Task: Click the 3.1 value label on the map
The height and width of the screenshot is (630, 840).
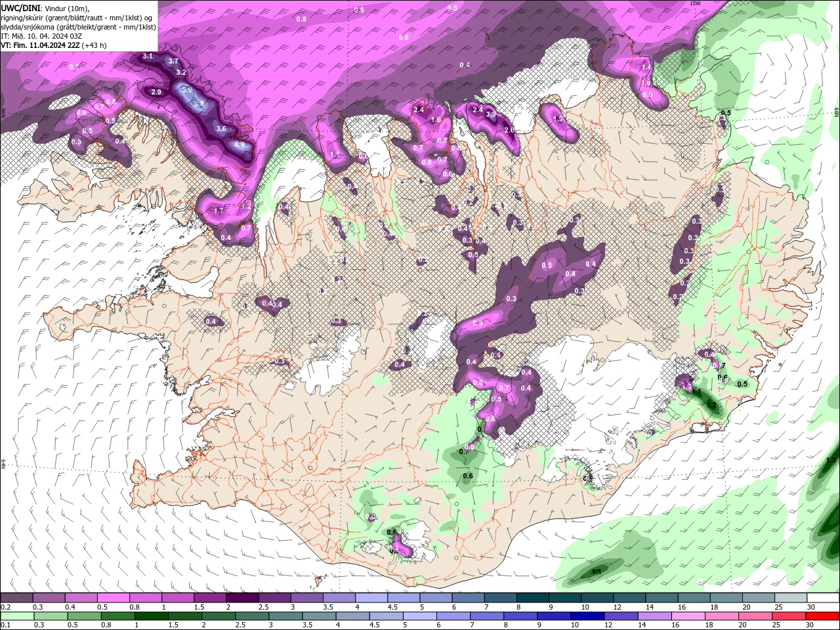Action: click(148, 56)
